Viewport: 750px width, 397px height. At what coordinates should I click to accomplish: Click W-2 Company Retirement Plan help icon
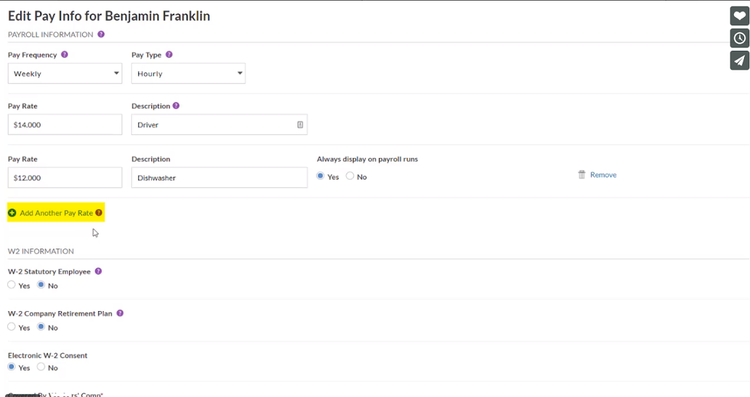click(x=120, y=313)
